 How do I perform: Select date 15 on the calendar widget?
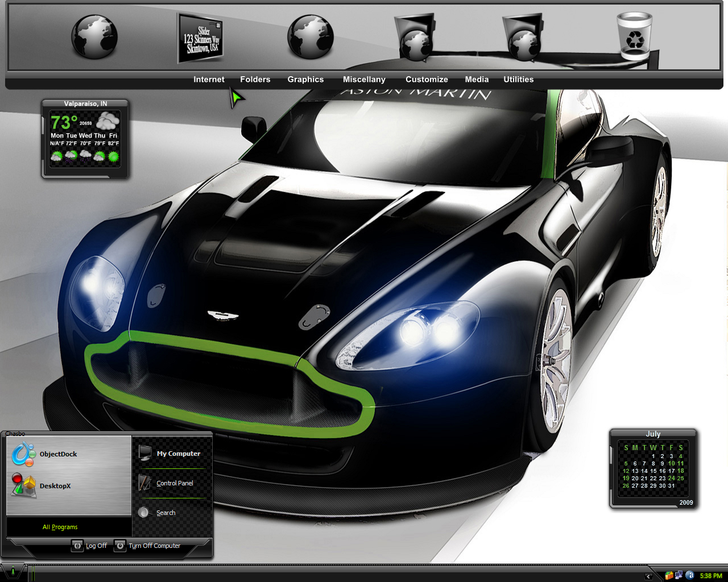[653, 471]
